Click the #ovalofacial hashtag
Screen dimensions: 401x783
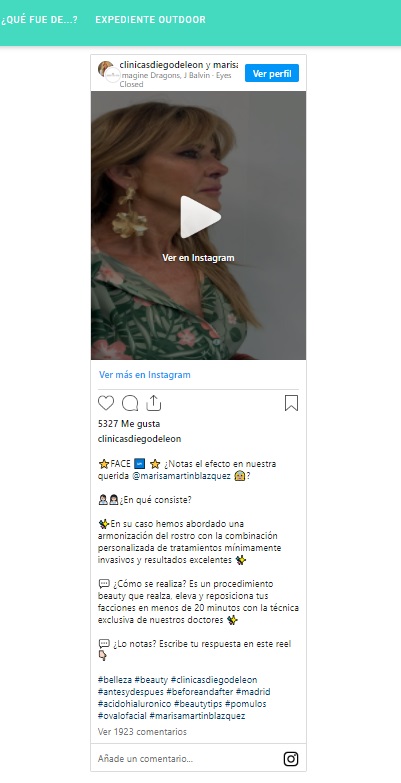(122, 716)
